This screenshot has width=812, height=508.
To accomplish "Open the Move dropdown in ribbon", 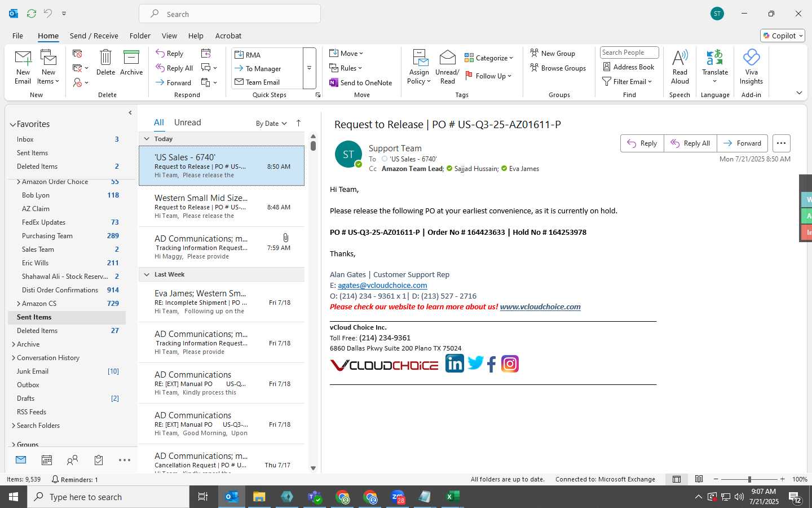I will click(346, 53).
